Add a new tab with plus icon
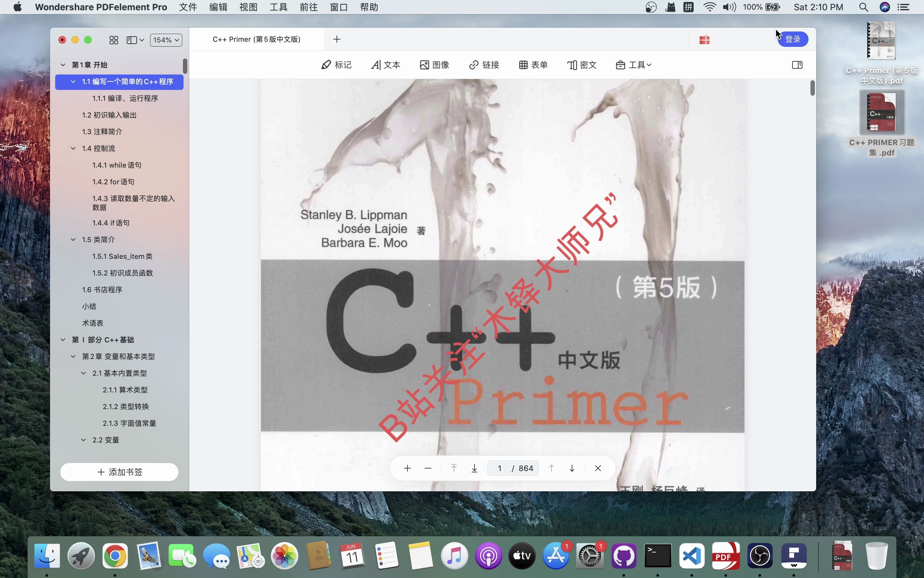The width and height of the screenshot is (924, 578). pyautogui.click(x=336, y=39)
